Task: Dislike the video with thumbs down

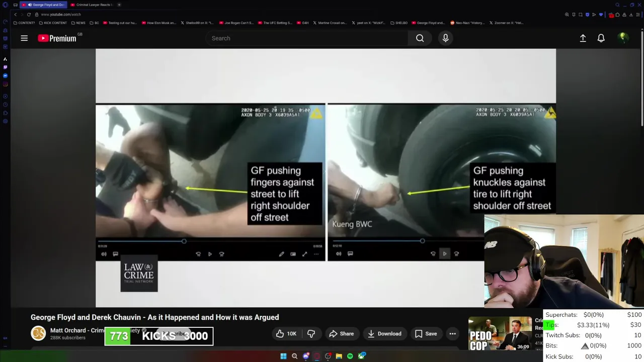Action: point(311,334)
